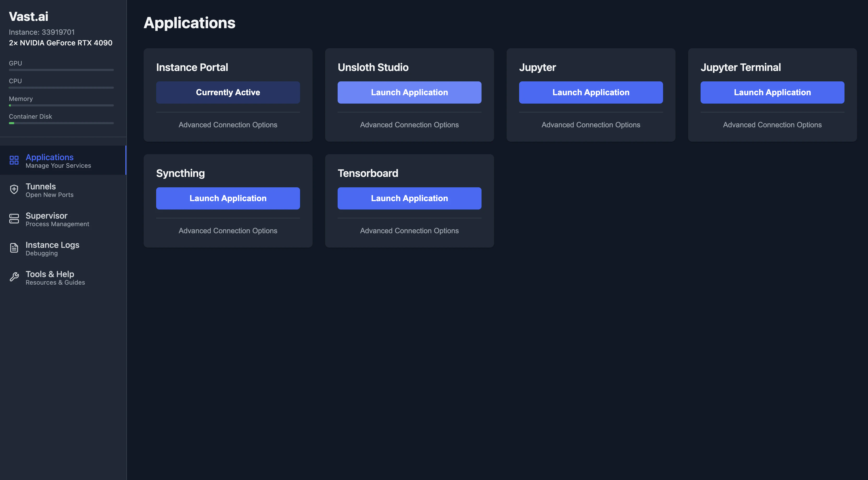
Task: Expand Advanced Connection Options for Tensorboard
Action: [409, 231]
